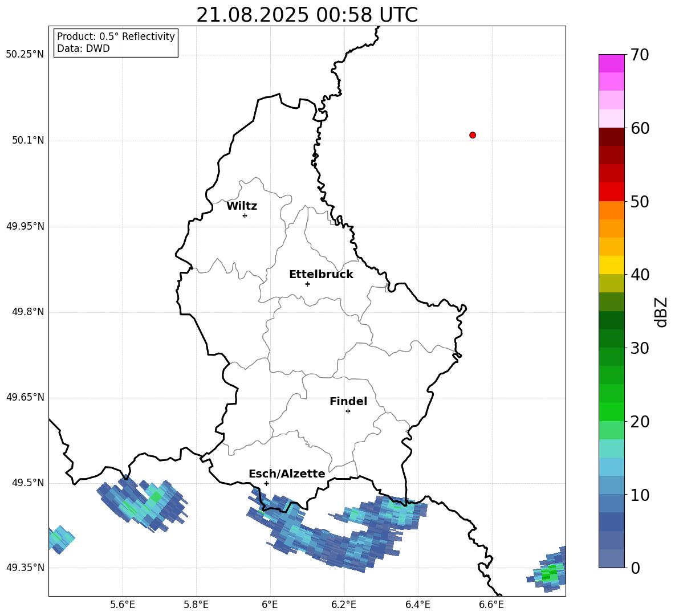Click the 'Product: 0.5° Reflectivity' text
Screen dimensions: 675x616
click(116, 36)
